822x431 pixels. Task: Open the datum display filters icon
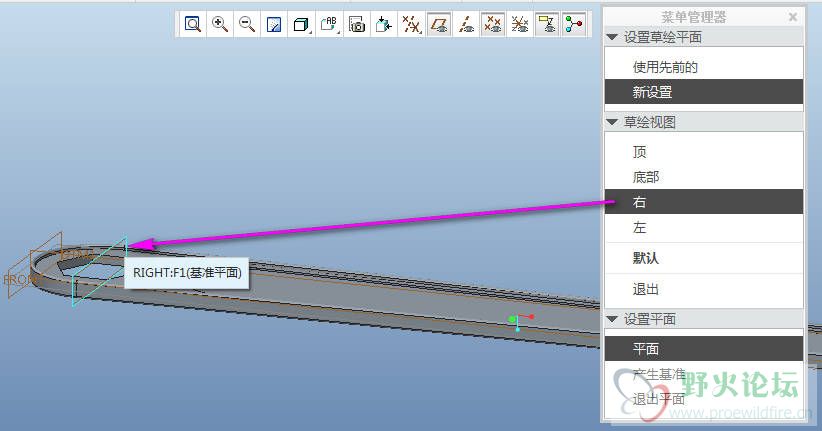411,24
